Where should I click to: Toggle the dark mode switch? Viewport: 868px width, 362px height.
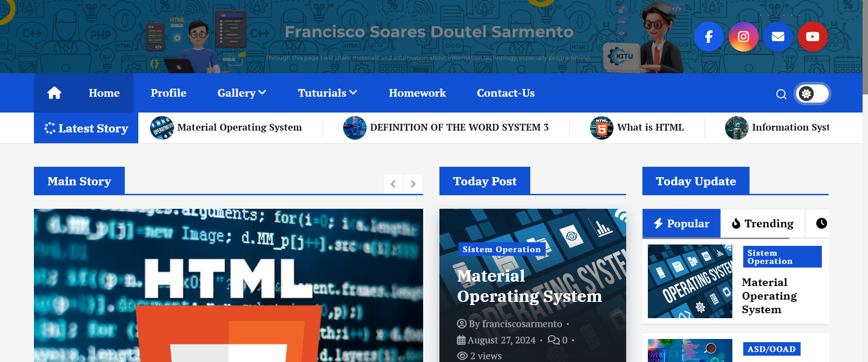812,94
